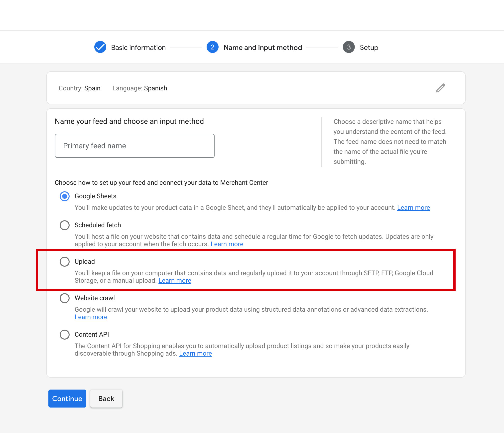Click the Name and input method step label
Viewport: 504px width, 433px height.
[263, 47]
